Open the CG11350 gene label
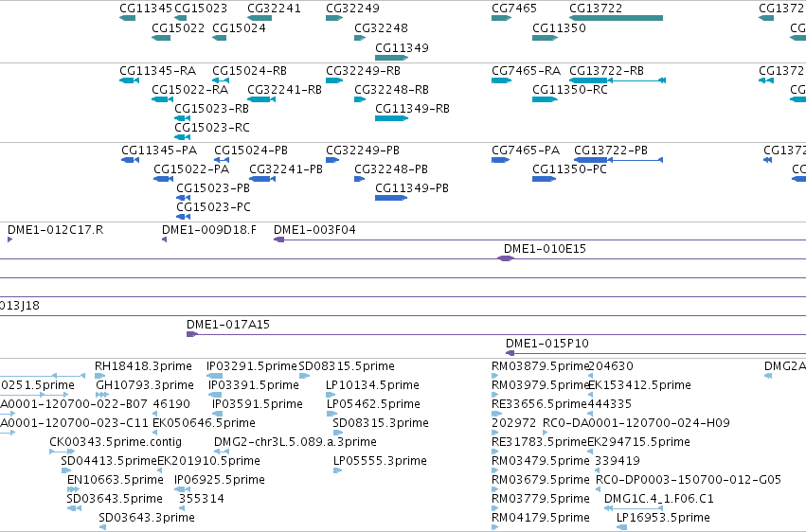 click(x=559, y=27)
